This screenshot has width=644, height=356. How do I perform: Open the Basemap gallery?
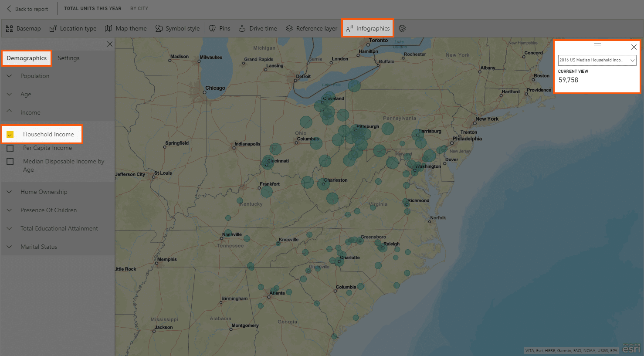23,28
